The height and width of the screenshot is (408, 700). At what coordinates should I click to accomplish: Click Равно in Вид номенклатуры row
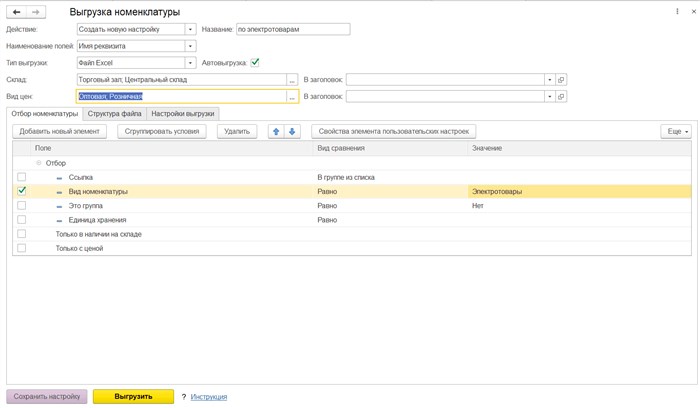click(x=391, y=192)
